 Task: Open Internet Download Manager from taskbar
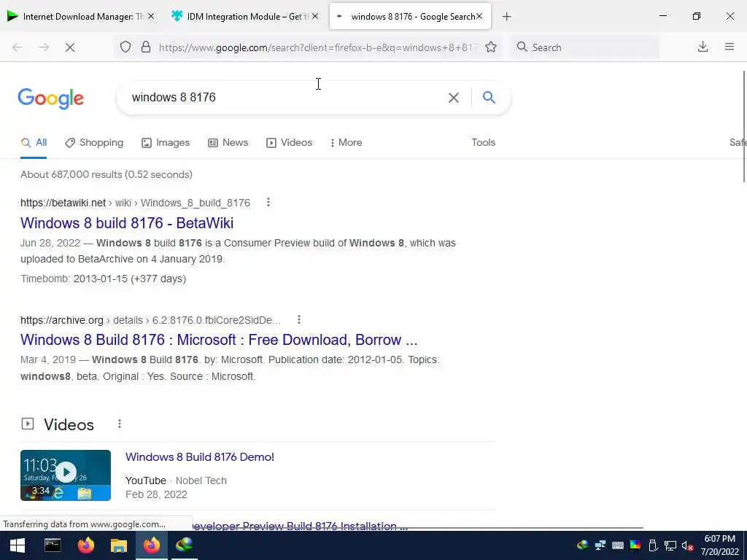click(185, 545)
